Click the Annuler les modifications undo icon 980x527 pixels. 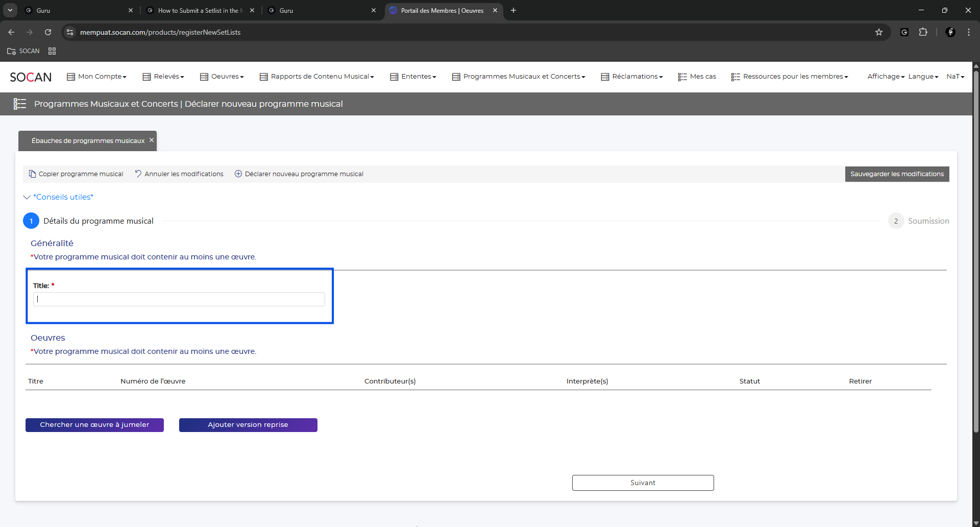tap(138, 174)
